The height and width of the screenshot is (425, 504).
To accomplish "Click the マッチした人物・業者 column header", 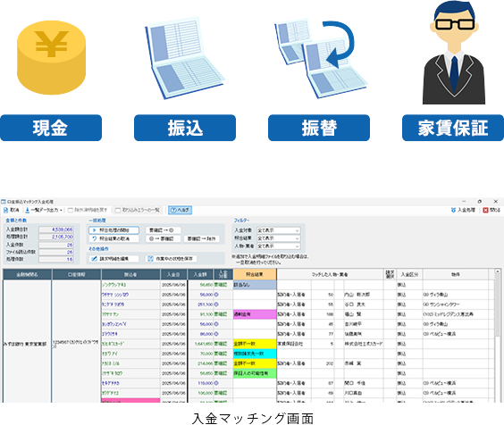I will click(330, 275).
